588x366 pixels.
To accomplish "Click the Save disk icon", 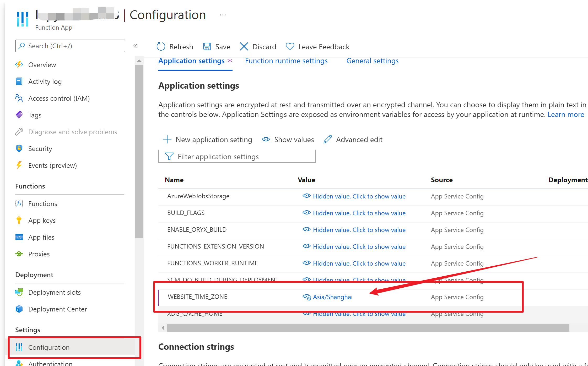I will (207, 47).
